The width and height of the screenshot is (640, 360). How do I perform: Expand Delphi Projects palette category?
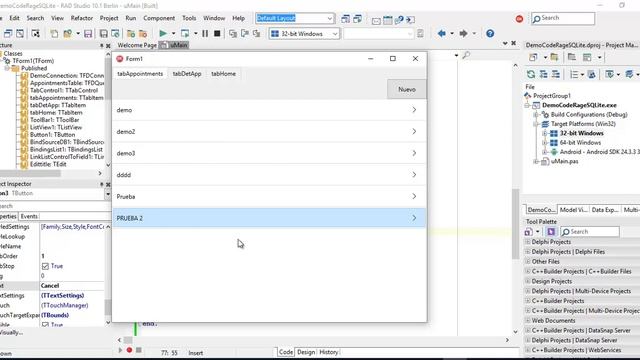528,242
